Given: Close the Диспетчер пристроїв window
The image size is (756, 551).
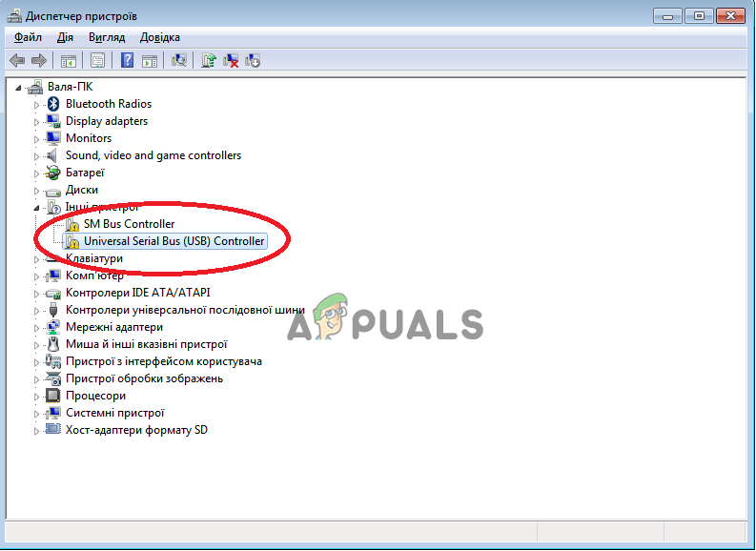Looking at the screenshot, I should point(730,16).
